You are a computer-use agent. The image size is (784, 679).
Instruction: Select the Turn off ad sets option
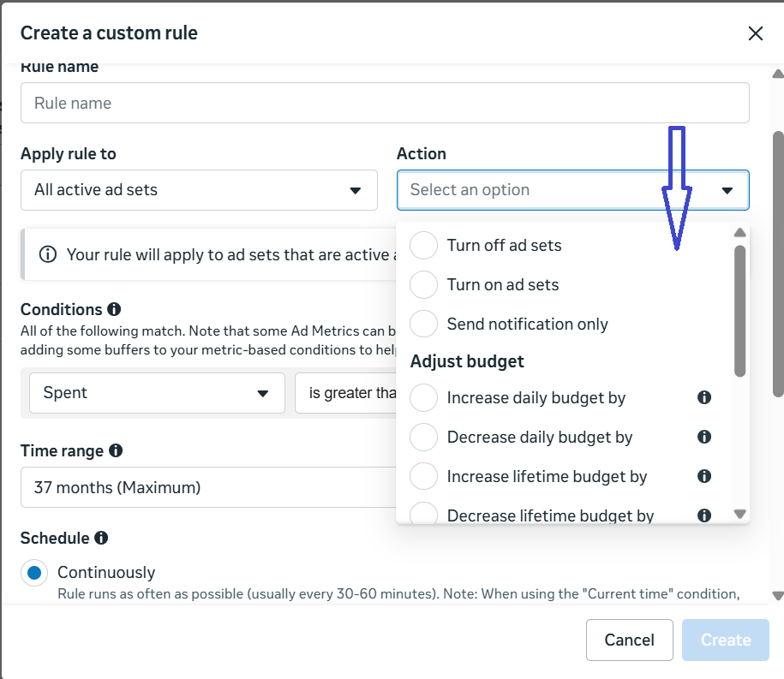pos(424,245)
